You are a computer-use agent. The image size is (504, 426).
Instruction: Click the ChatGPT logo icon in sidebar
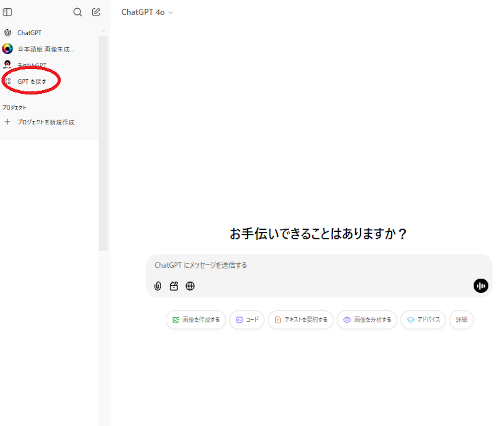[7, 33]
